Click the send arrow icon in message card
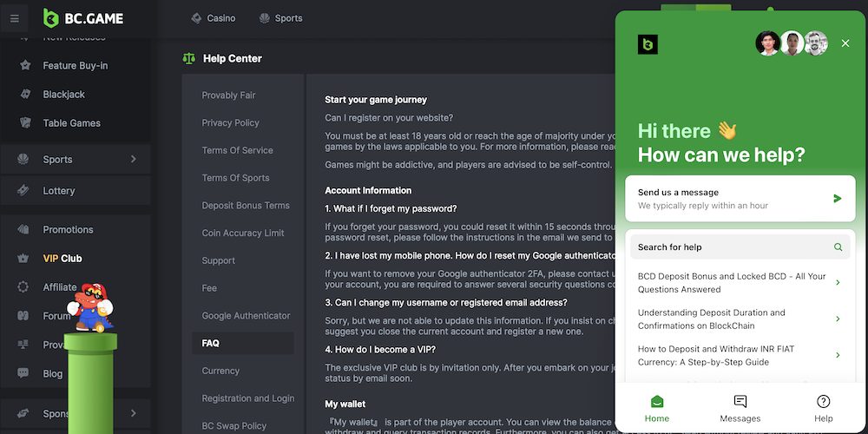This screenshot has width=868, height=434. click(x=837, y=198)
